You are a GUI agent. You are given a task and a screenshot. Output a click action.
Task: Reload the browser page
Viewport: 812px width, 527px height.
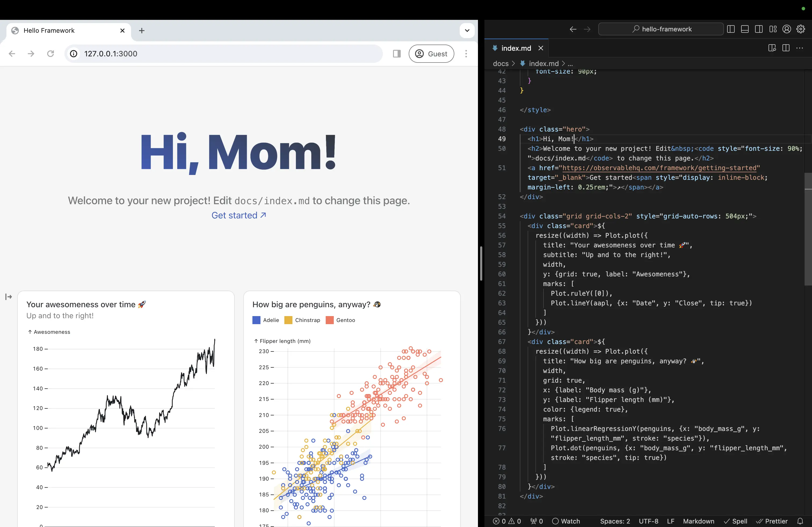[50, 54]
